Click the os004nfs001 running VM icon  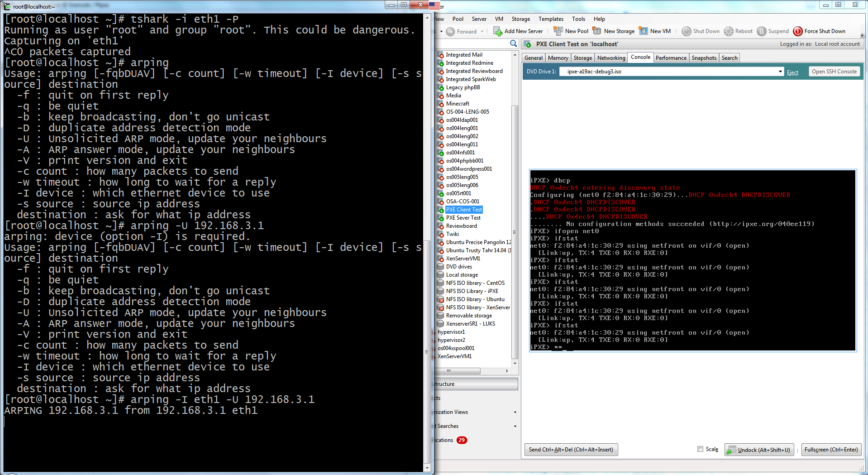click(440, 153)
